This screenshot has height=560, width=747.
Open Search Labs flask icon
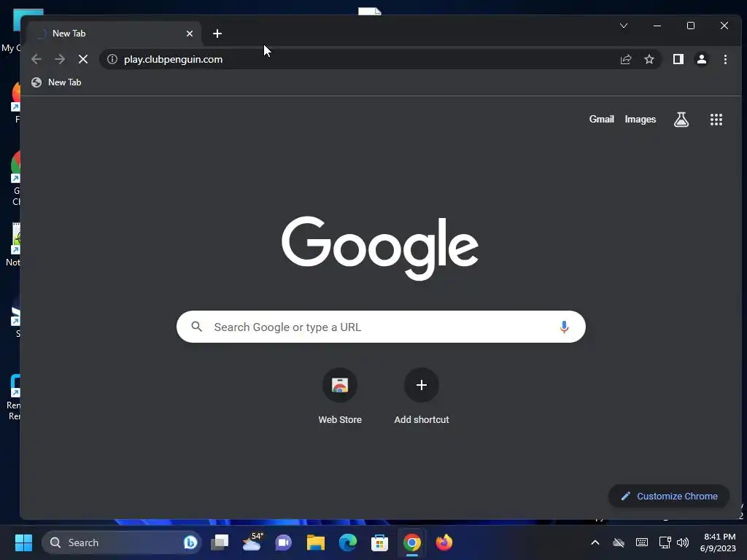coord(681,120)
